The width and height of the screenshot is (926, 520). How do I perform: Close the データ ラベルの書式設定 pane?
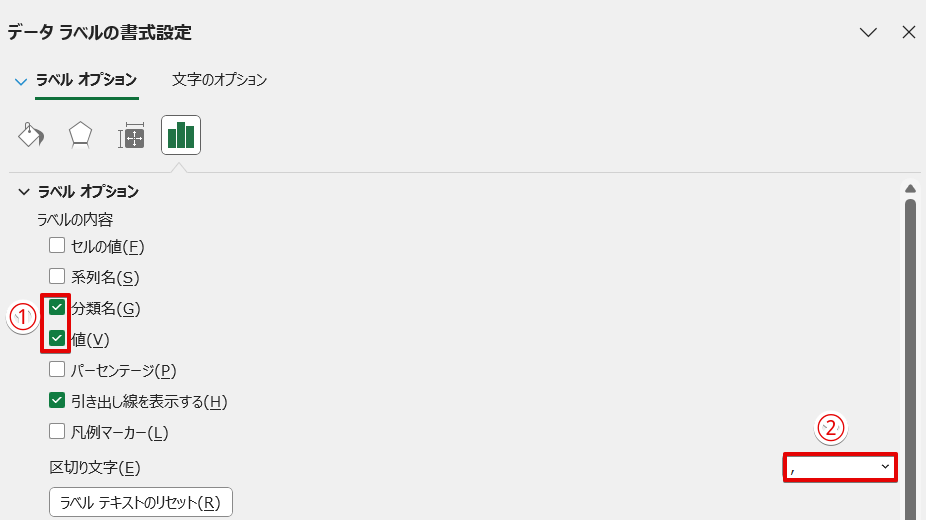909,32
